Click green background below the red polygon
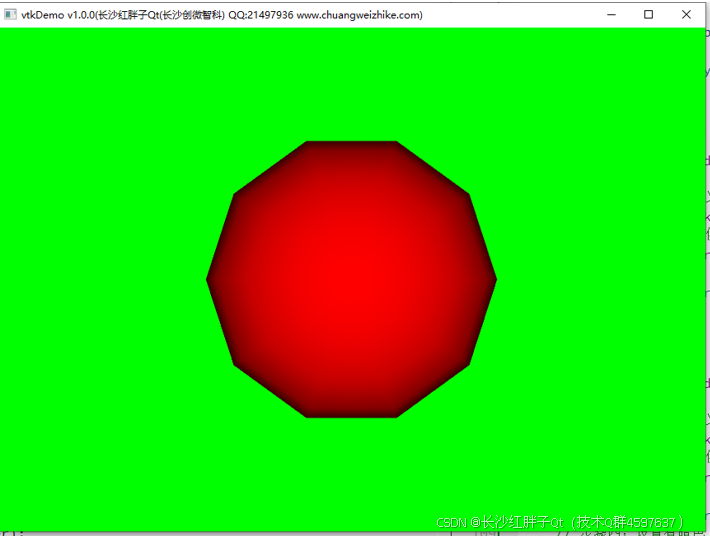 [351, 470]
